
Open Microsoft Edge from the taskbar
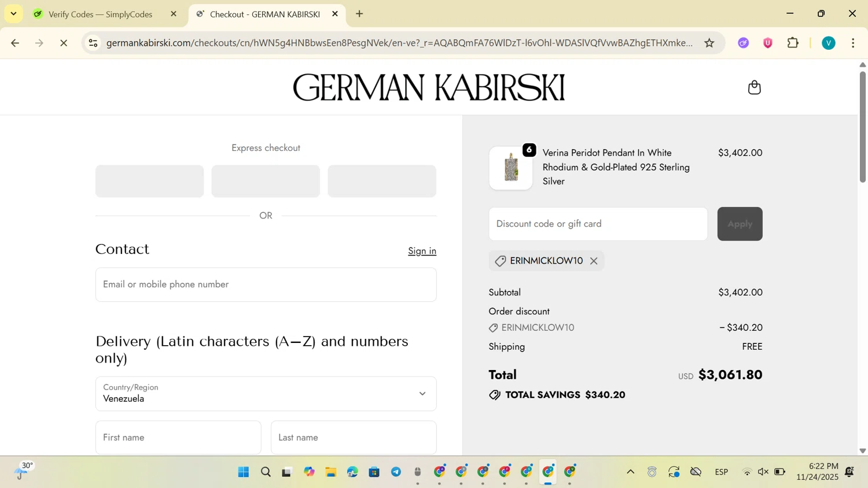(x=352, y=472)
